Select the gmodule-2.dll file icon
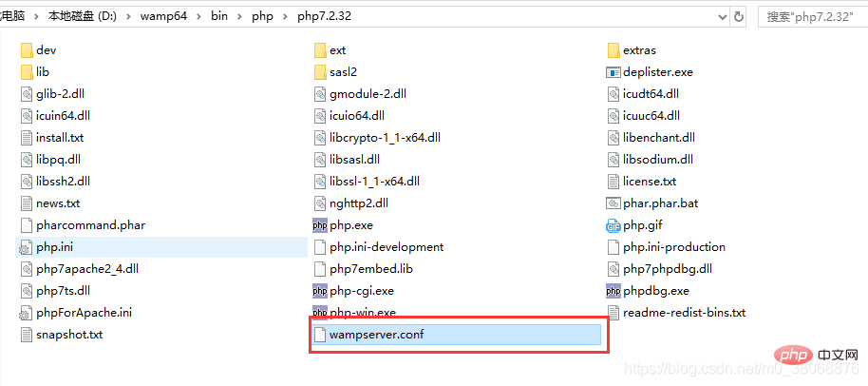This screenshot has width=868, height=386. (320, 94)
